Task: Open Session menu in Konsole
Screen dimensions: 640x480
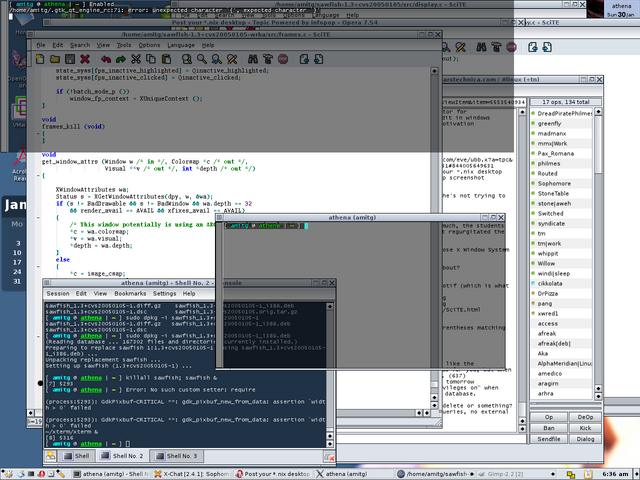Action: [x=58, y=293]
